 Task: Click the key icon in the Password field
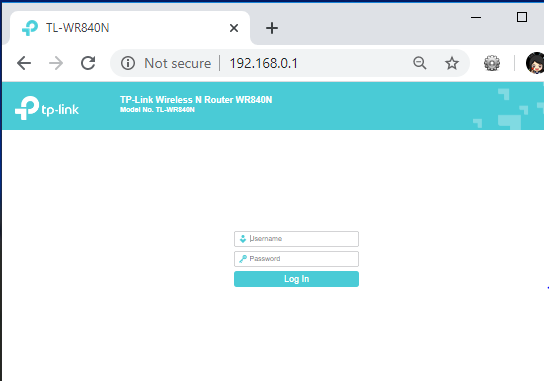(x=243, y=259)
